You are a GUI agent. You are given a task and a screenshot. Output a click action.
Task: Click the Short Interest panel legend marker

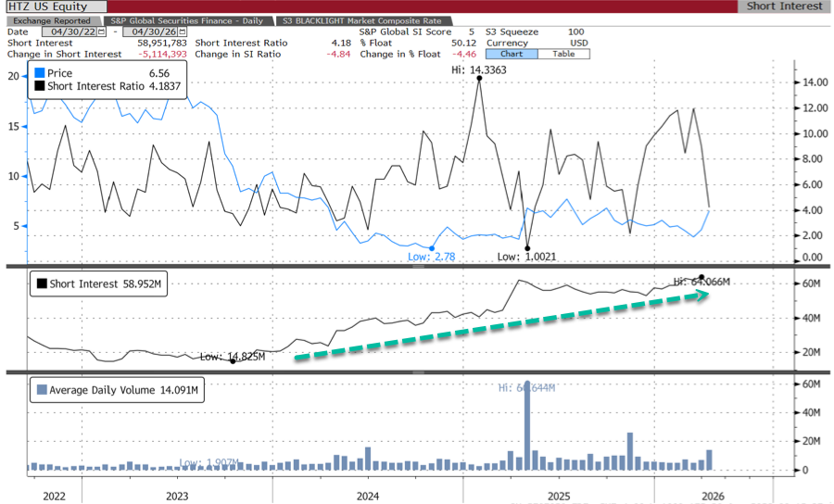(39, 284)
